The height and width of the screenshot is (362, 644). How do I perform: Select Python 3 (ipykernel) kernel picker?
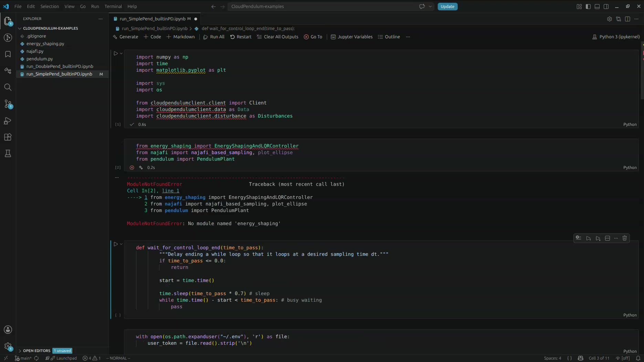tap(616, 37)
